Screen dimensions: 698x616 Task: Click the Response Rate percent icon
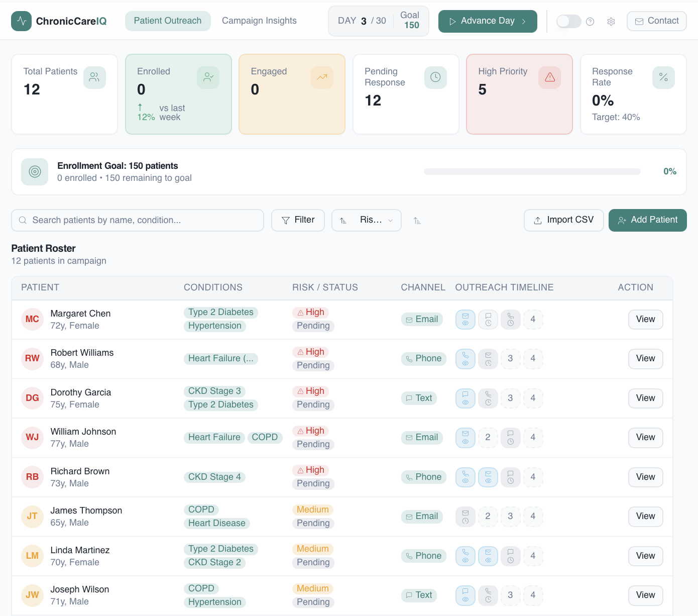663,77
